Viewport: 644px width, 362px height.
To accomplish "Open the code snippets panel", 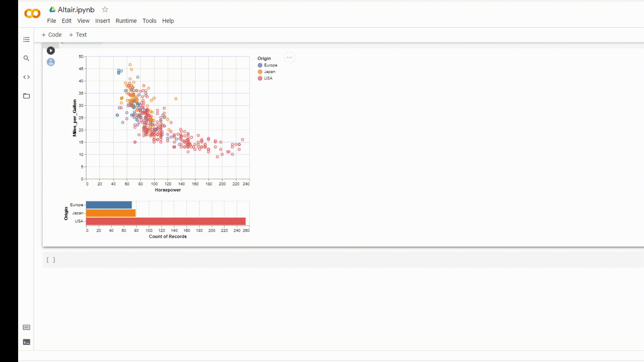I will [26, 77].
